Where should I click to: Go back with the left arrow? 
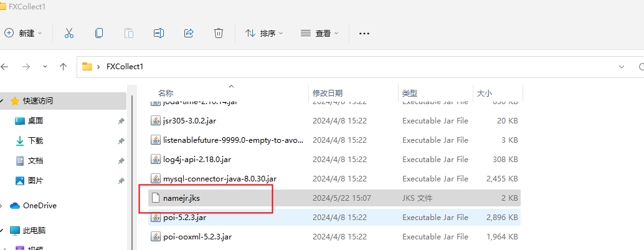coord(4,66)
